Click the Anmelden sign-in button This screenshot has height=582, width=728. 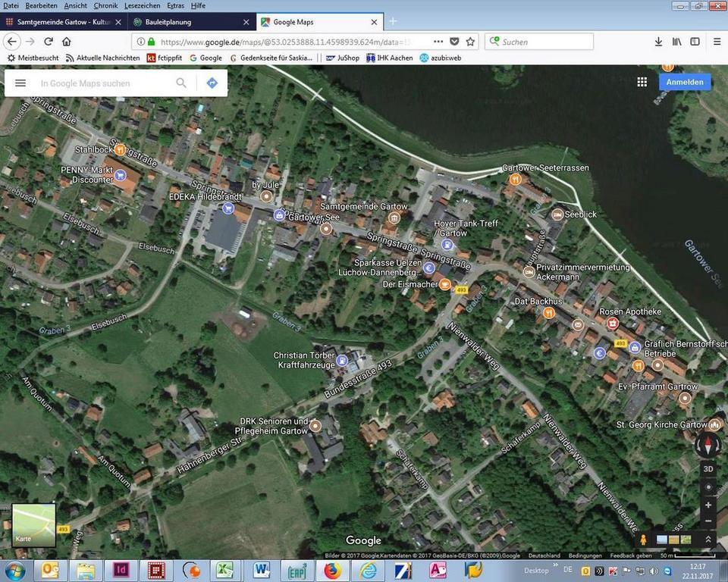tap(685, 82)
